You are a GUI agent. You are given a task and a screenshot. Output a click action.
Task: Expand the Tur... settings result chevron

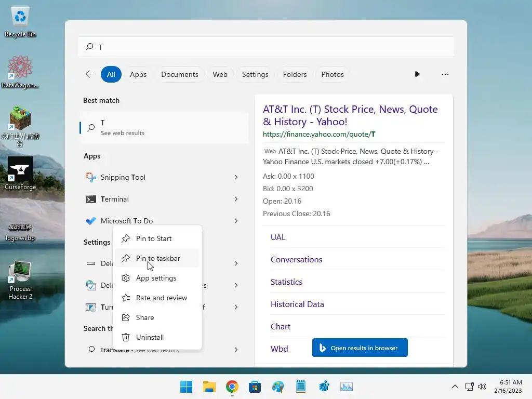point(236,307)
